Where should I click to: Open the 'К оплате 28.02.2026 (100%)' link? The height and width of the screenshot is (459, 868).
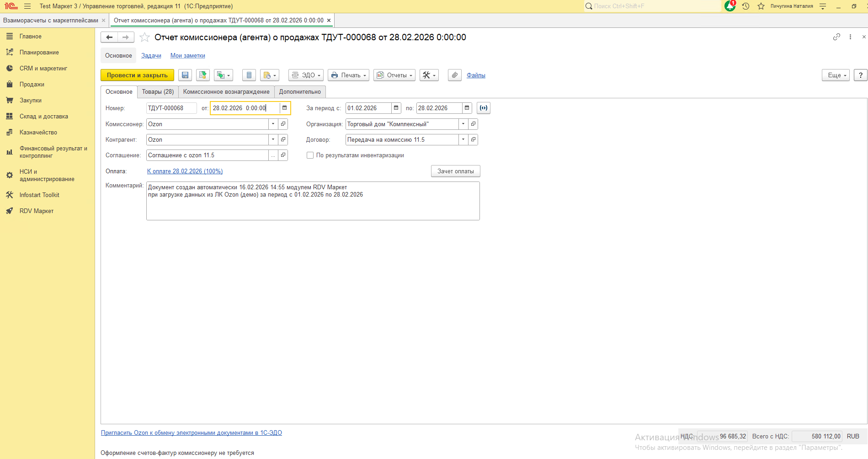(x=185, y=171)
